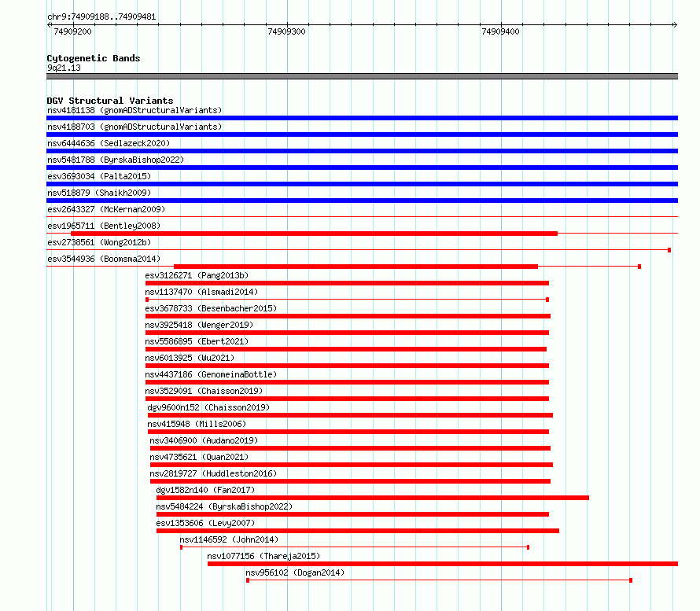Viewport: 700px width, 611px height.
Task: Click the nsv4181138 (gnomADStructuralVariants) label
Action: [134, 110]
